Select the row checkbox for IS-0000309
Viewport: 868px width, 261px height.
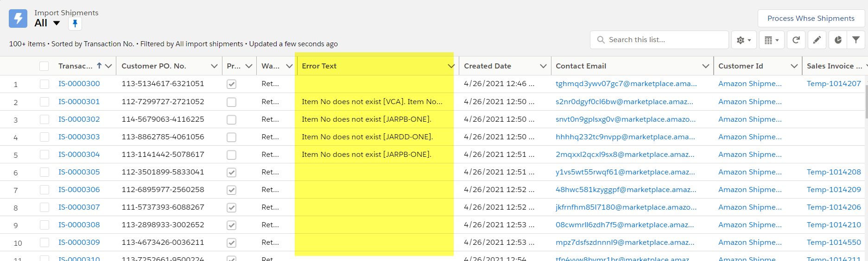coord(44,242)
